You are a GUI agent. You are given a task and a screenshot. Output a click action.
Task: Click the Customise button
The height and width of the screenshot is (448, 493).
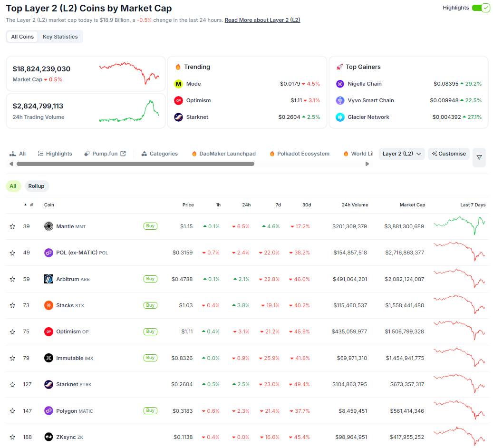449,154
